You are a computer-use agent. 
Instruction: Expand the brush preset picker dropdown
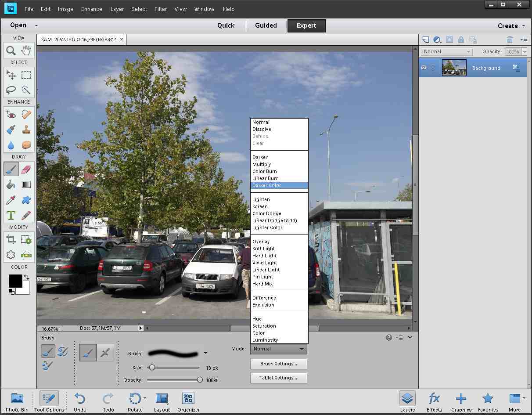point(205,353)
